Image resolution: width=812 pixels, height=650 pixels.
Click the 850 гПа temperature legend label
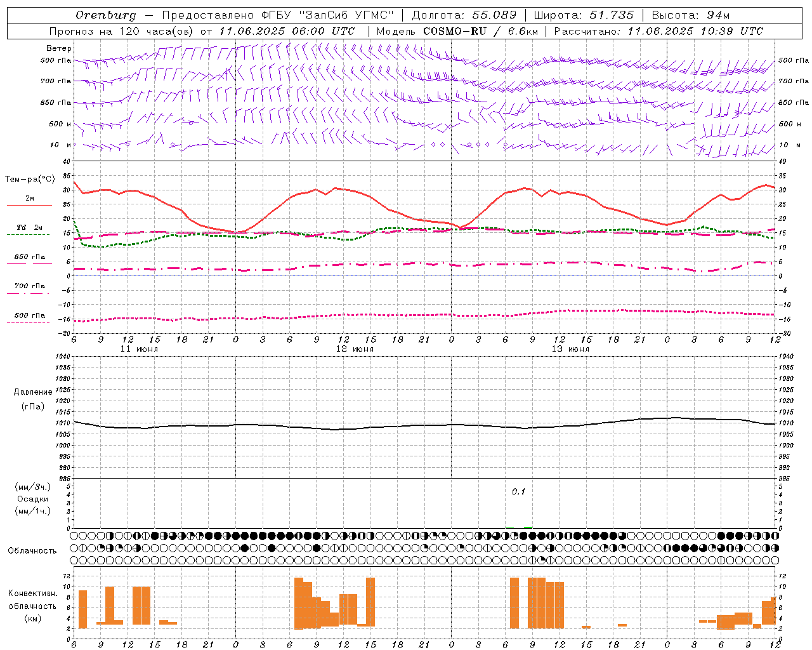click(x=29, y=257)
